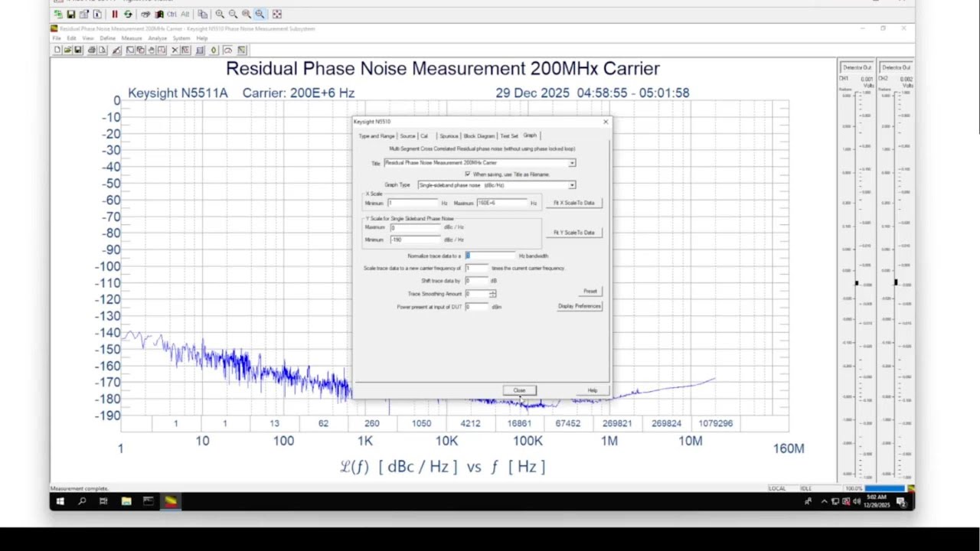Image resolution: width=980 pixels, height=551 pixels.
Task: Click the CH2 Detector Out meter slider
Action: point(896,283)
